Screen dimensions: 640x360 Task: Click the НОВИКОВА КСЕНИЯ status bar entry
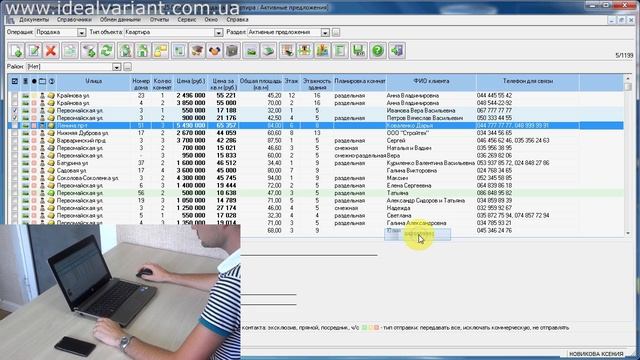[x=596, y=353]
